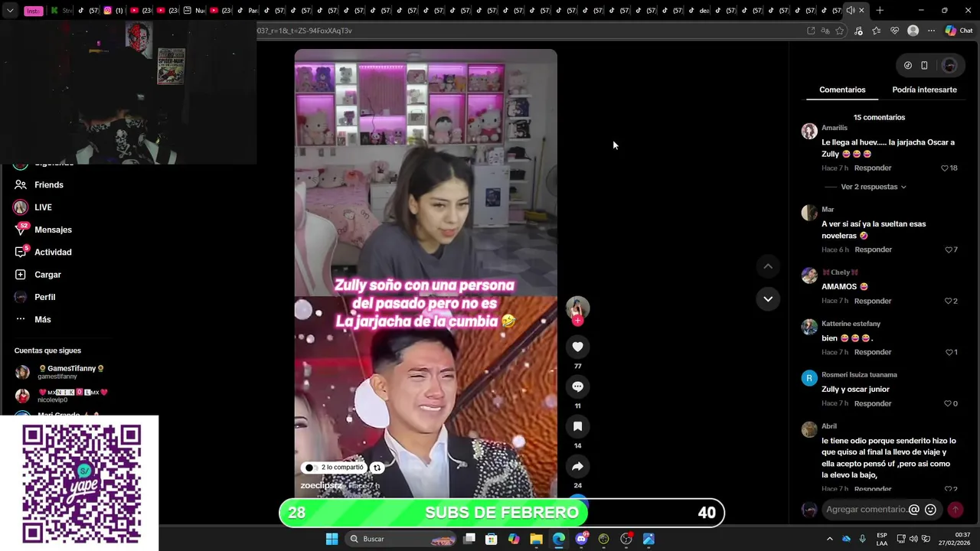Post comment with red arrow button
This screenshot has width=980, height=551.
pos(955,510)
